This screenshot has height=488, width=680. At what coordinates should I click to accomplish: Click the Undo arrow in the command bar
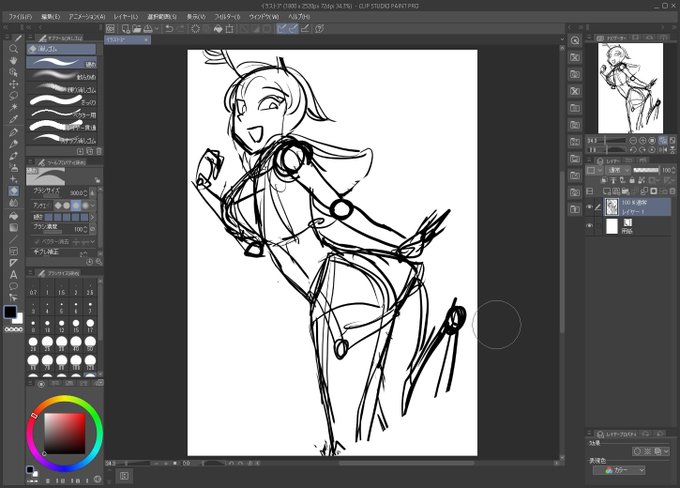tap(169, 29)
